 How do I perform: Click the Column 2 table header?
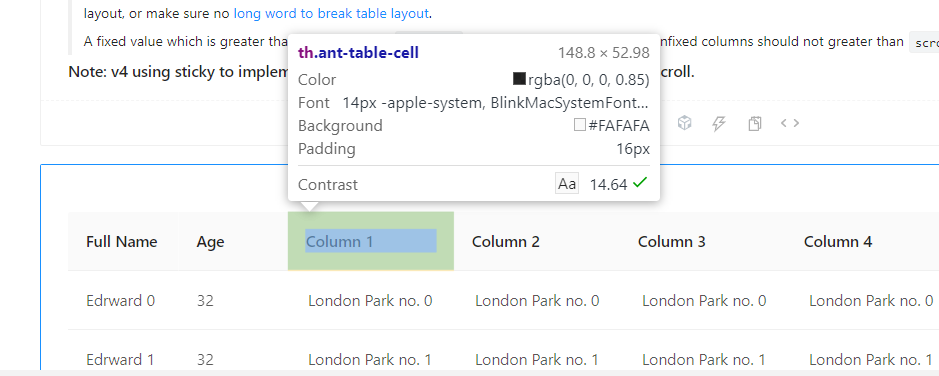coord(505,241)
